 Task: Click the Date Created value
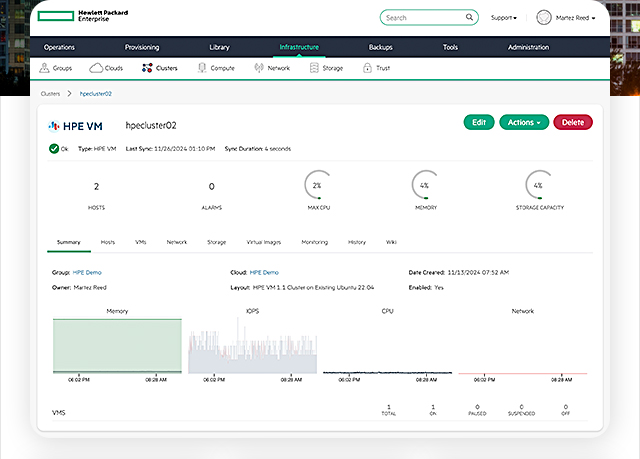478,272
